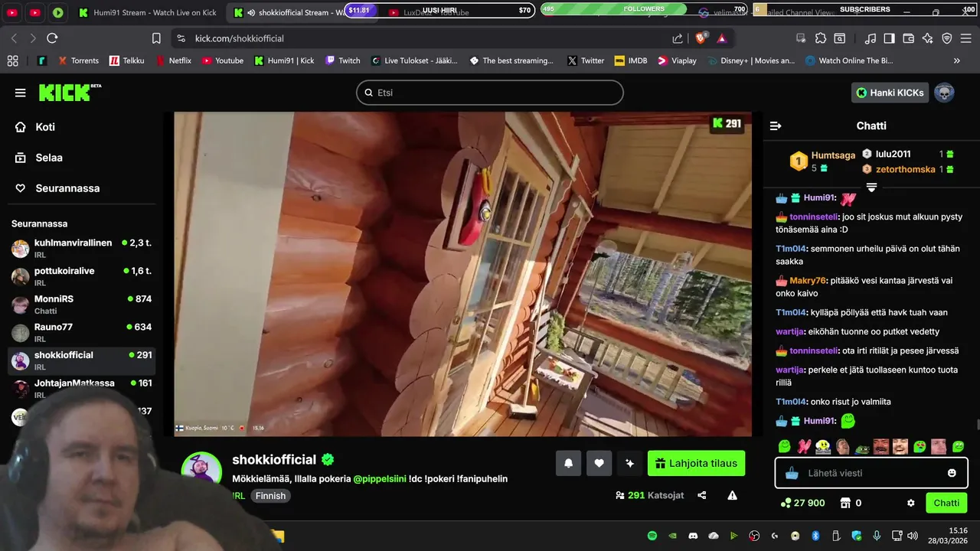The image size is (980, 551).
Task: Open the Netflix bookmark
Action: (x=173, y=60)
